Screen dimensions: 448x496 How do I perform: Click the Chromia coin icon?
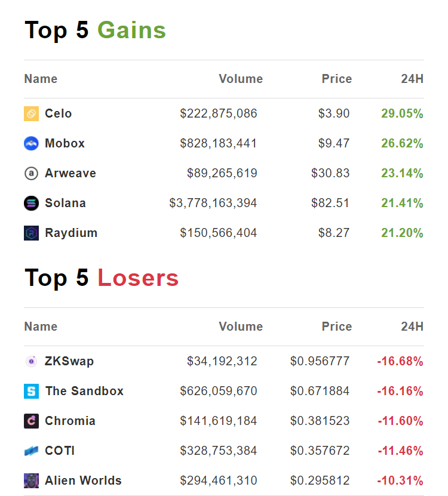point(31,421)
